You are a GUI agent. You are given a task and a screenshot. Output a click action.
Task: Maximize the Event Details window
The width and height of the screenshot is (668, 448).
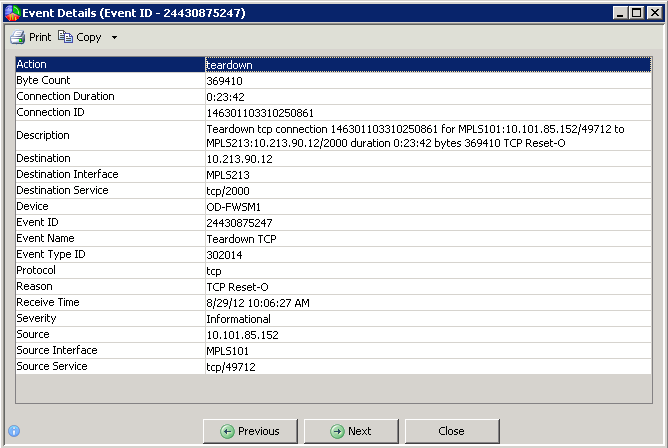[636, 13]
